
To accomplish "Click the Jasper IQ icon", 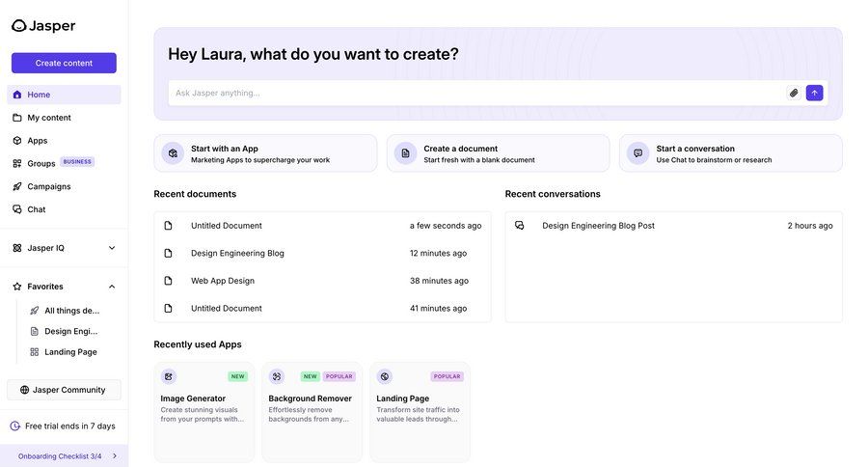I will tap(17, 248).
